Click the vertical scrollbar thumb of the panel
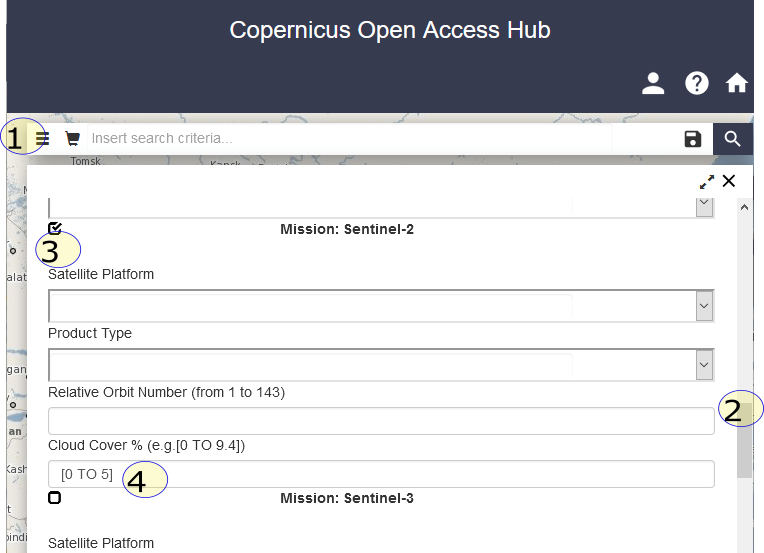 [744, 440]
